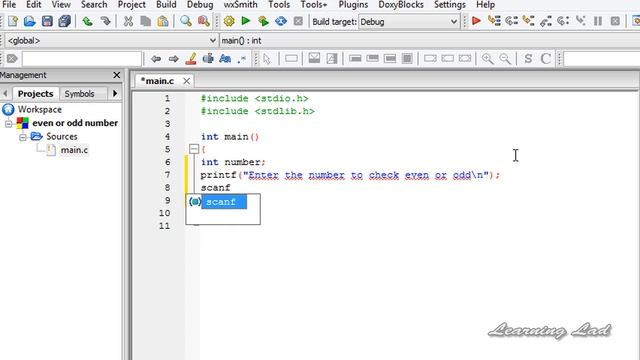Open a file using the folder icon
Viewport: 640px width, 360px height.
[x=29, y=21]
